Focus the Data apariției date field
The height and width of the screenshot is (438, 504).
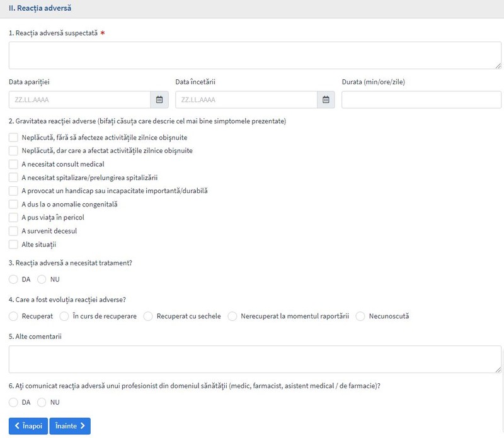pyautogui.click(x=80, y=99)
